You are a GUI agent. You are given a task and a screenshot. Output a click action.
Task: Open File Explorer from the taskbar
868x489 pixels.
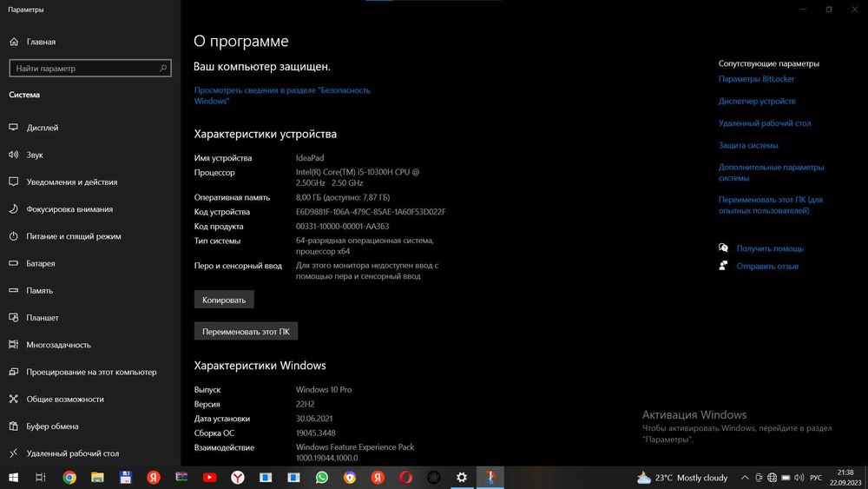coord(97,478)
